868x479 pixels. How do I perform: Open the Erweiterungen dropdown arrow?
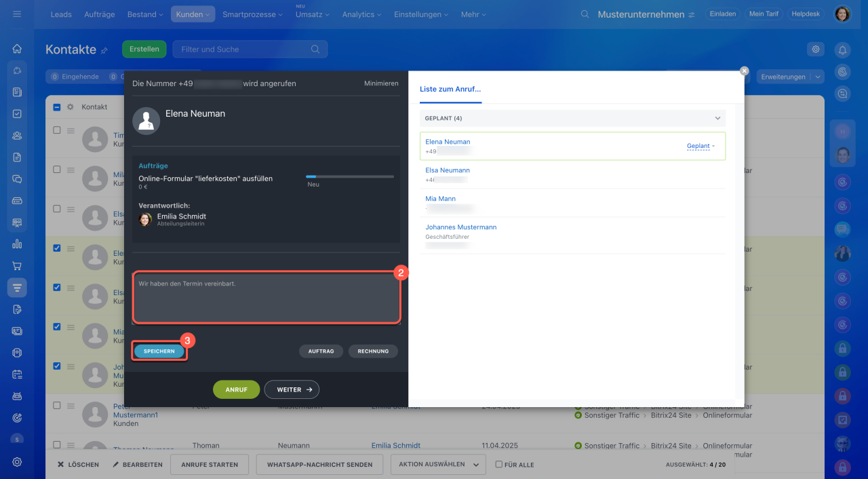coord(817,77)
